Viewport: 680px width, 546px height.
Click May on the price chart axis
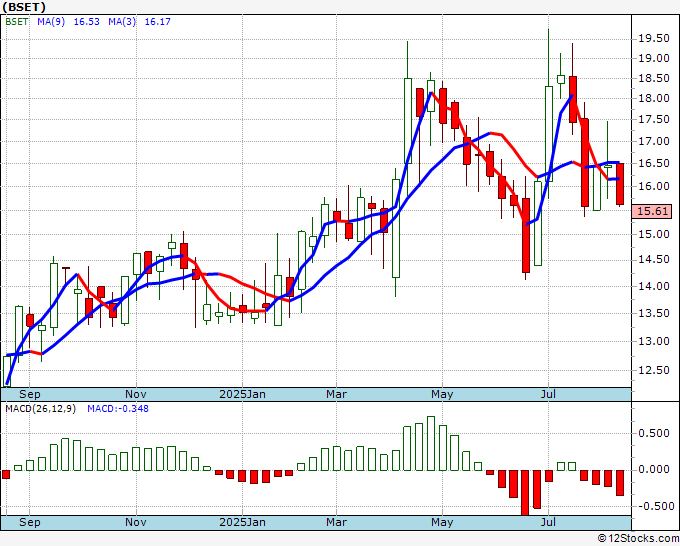click(442, 394)
